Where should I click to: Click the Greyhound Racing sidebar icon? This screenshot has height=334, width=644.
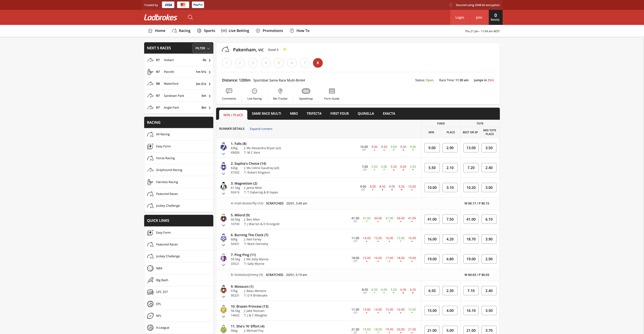click(150, 170)
